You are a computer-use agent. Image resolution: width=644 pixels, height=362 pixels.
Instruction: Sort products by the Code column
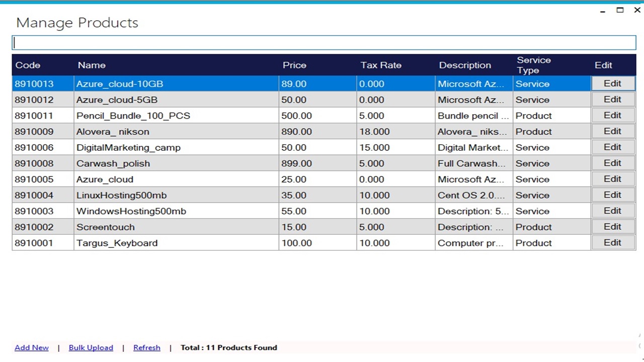click(x=28, y=65)
